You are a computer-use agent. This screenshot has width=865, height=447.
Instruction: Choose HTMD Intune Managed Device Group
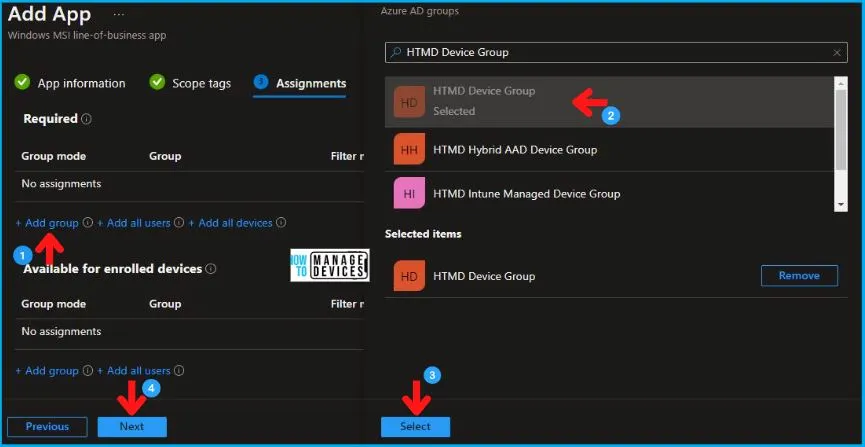(x=610, y=193)
